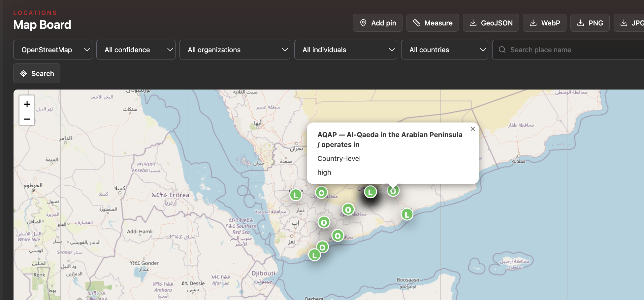
Task: Expand the All confidence filter
Action: [136, 50]
